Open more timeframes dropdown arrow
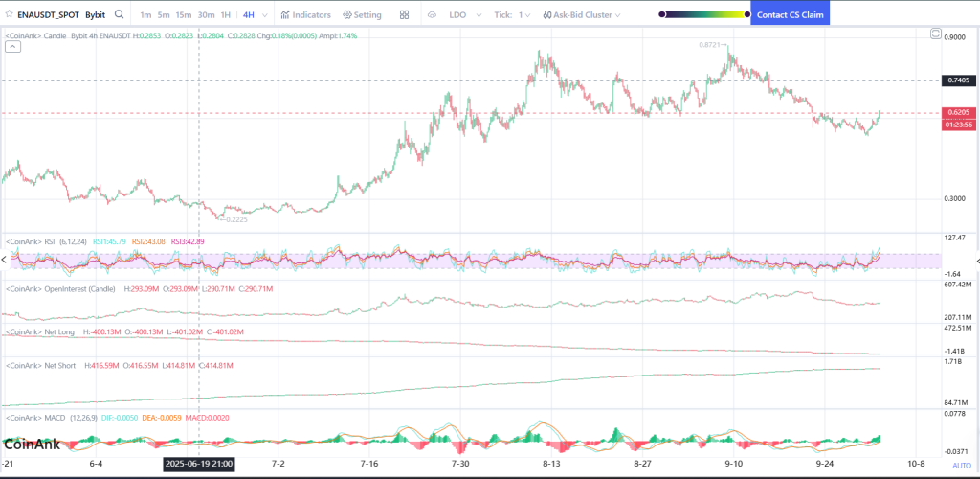 [x=266, y=15]
